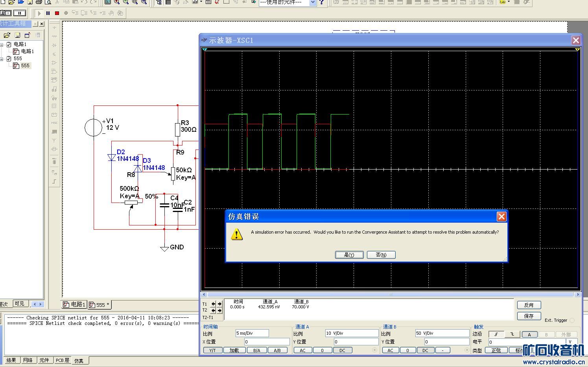Select B/A timebase mode button
The width and height of the screenshot is (588, 367).
pos(256,350)
